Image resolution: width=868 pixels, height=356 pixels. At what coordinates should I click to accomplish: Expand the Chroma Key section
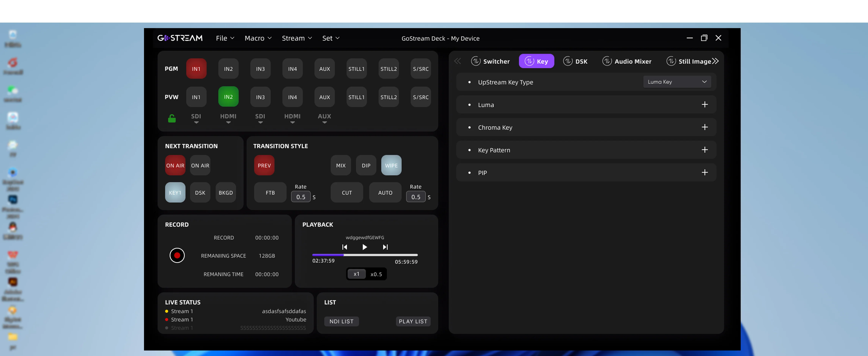(x=705, y=127)
